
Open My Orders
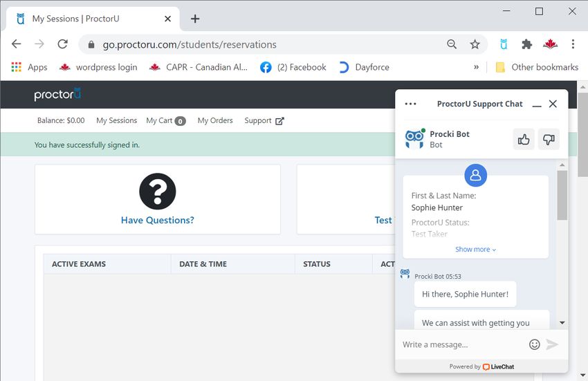point(215,120)
